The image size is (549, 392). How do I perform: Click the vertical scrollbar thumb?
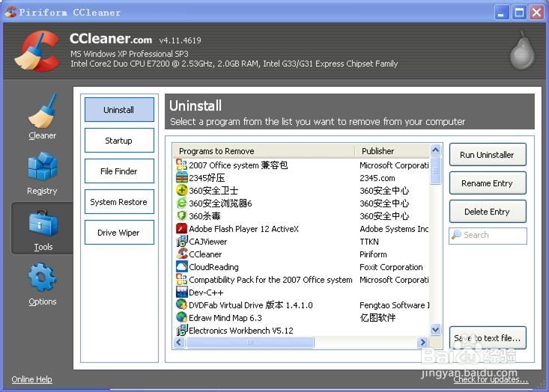(436, 171)
